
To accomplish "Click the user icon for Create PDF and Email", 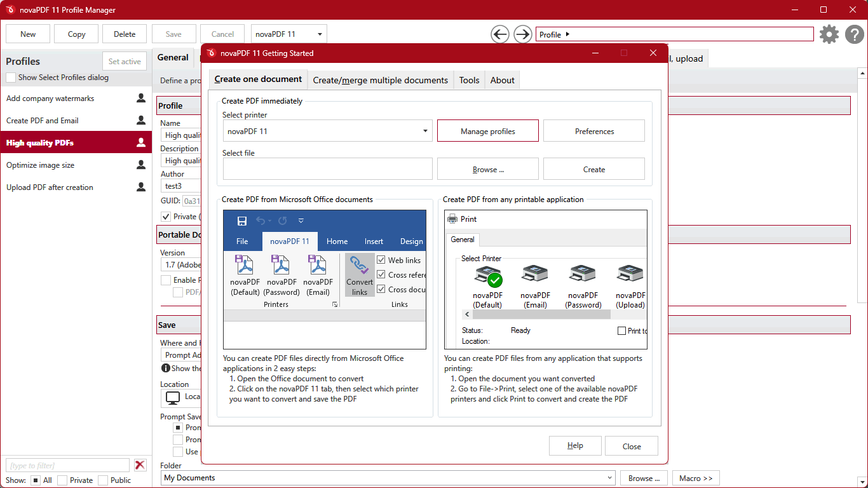I will [x=141, y=120].
